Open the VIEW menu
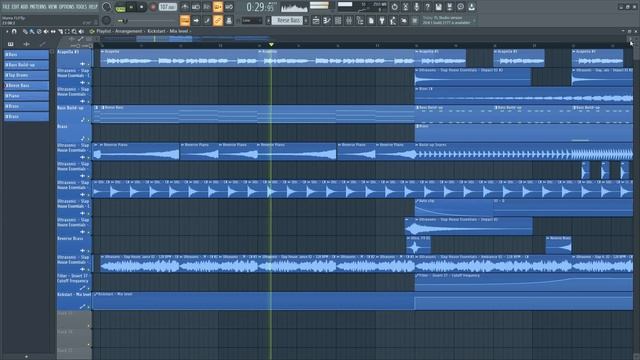The height and width of the screenshot is (360, 640). pos(53,7)
